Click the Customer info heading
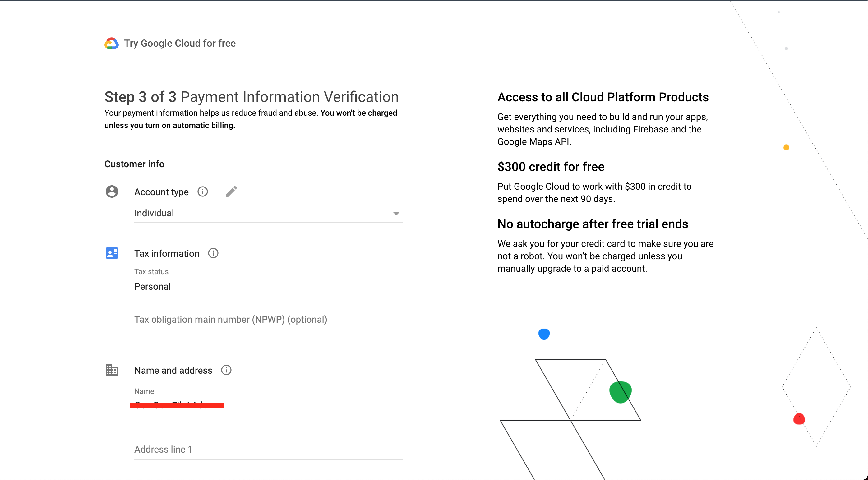Viewport: 868px width, 480px height. tap(134, 164)
